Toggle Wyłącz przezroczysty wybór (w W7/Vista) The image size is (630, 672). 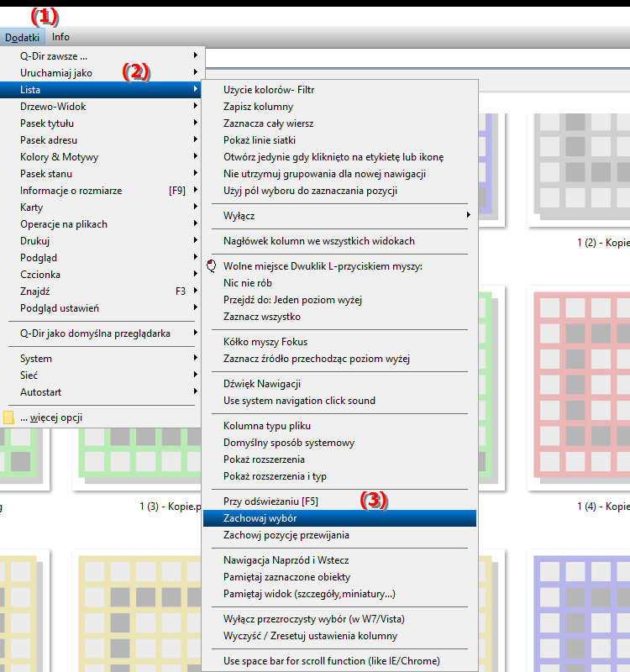(x=339, y=619)
